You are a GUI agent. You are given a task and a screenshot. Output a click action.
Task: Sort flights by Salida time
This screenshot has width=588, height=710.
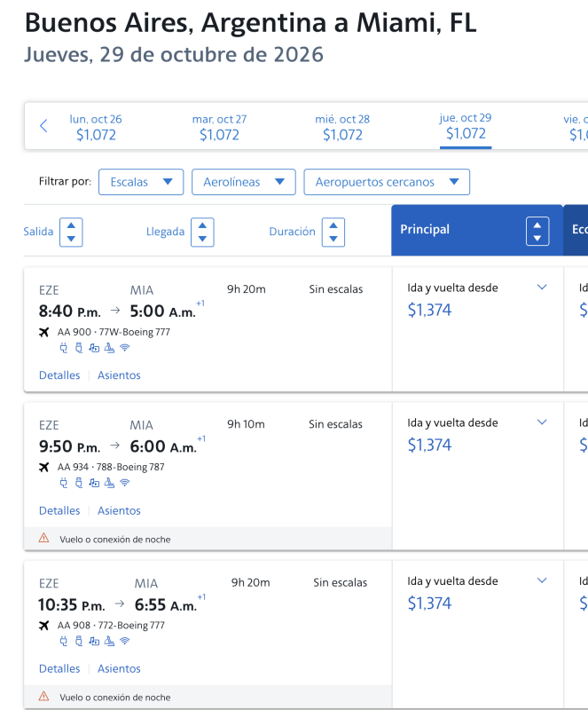click(71, 232)
